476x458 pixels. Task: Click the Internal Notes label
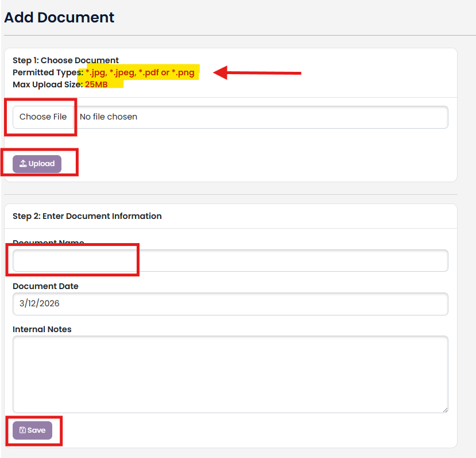(x=42, y=329)
